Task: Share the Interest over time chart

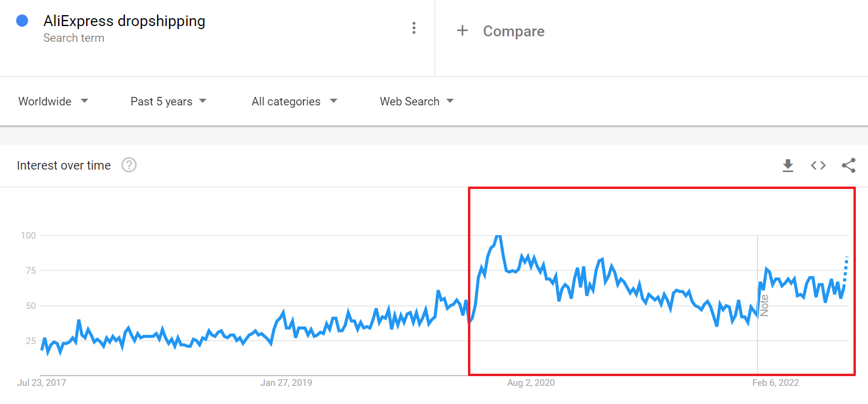Action: coord(849,165)
